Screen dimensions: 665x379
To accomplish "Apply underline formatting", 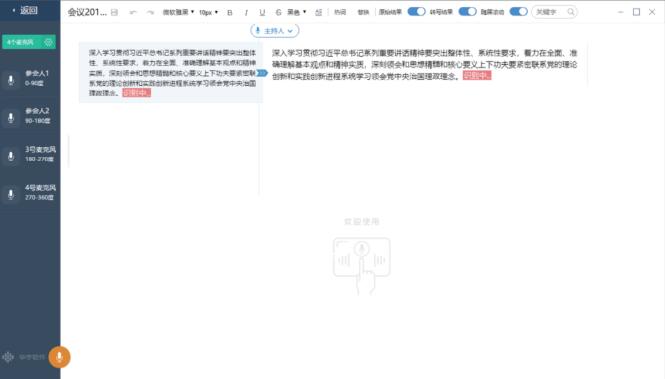I will click(x=262, y=12).
